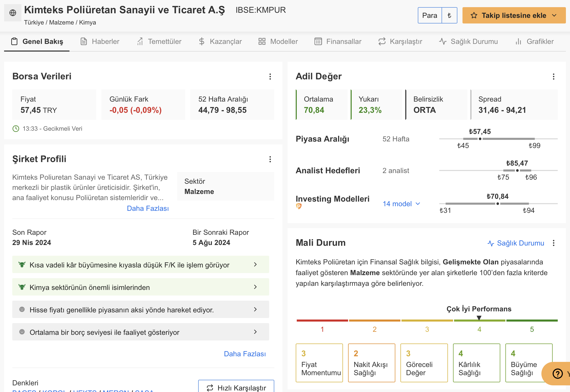Click the globe icon beside company name
Viewport: 570px width, 392px height.
coord(13,13)
